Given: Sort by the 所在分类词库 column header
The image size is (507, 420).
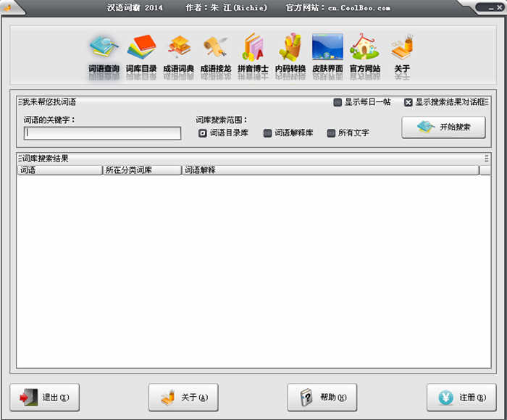Looking at the screenshot, I should click(142, 170).
